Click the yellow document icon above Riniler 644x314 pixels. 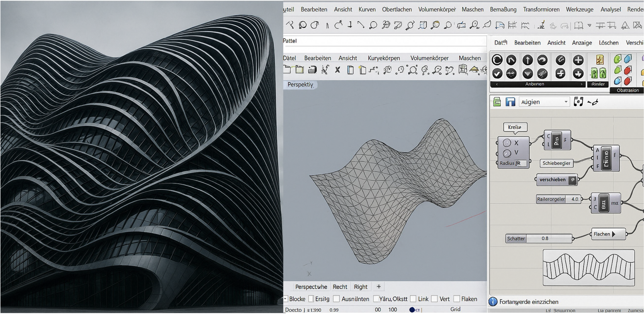pyautogui.click(x=600, y=60)
